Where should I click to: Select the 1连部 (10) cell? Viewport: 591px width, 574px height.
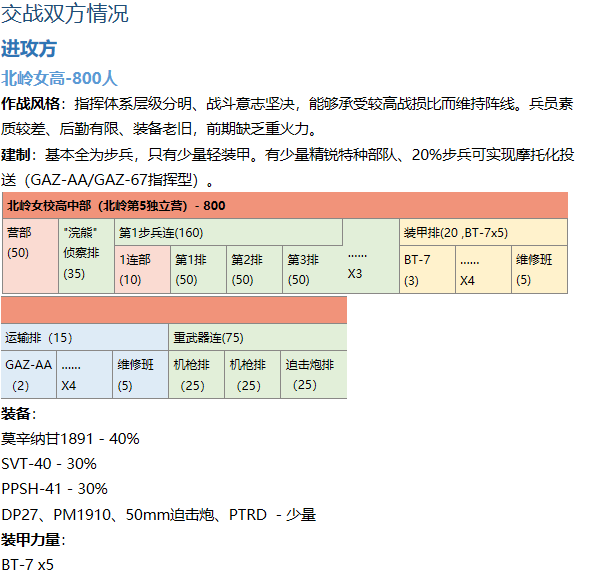coord(143,269)
